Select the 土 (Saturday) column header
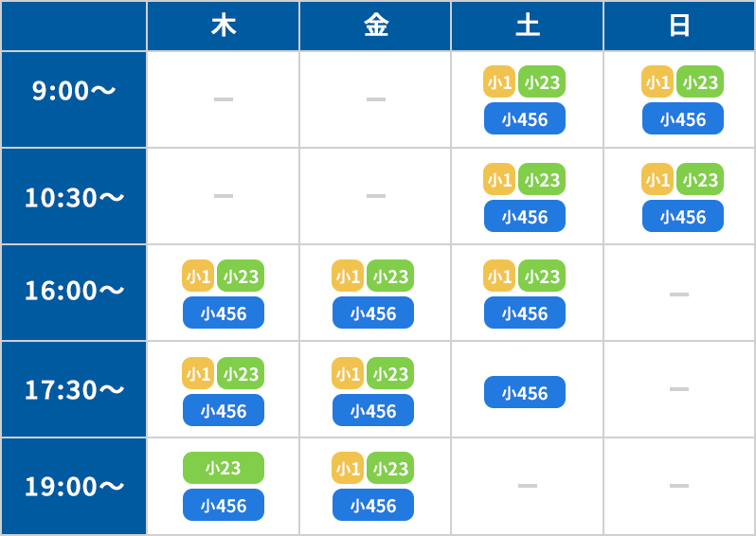This screenshot has width=756, height=536. coord(527,26)
